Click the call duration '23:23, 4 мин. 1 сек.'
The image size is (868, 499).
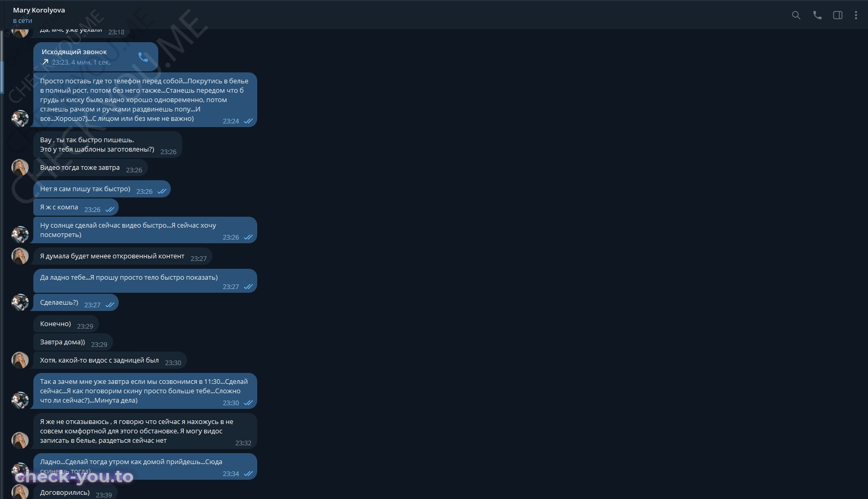pos(81,62)
